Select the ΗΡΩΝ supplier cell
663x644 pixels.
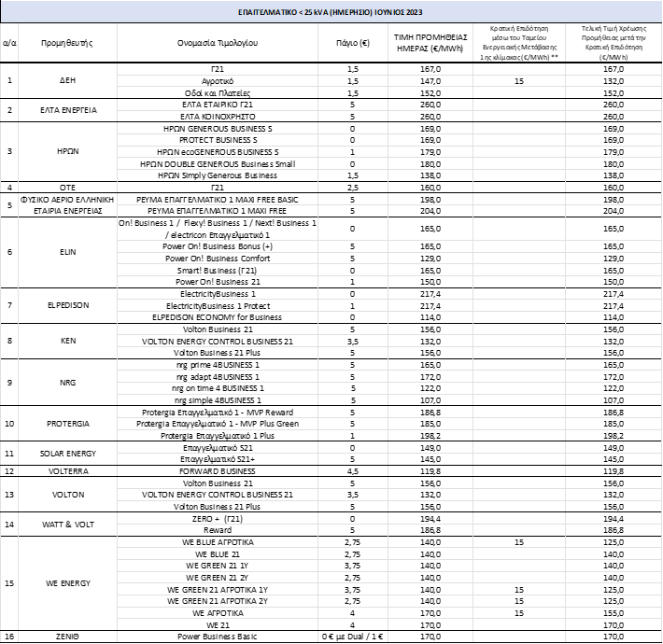67,151
